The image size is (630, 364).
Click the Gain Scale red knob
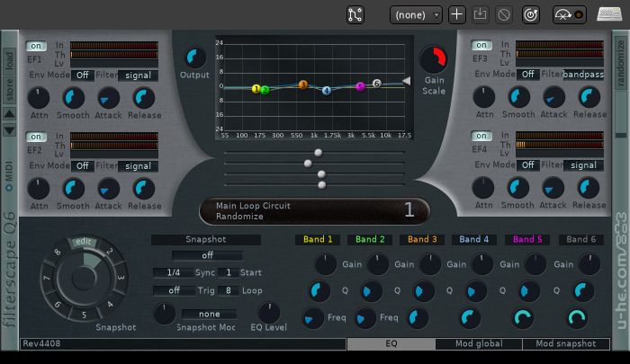click(x=435, y=58)
